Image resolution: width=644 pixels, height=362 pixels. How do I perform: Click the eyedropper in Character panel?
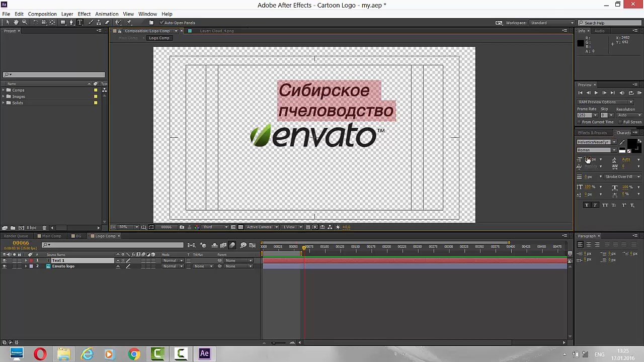(x=622, y=142)
